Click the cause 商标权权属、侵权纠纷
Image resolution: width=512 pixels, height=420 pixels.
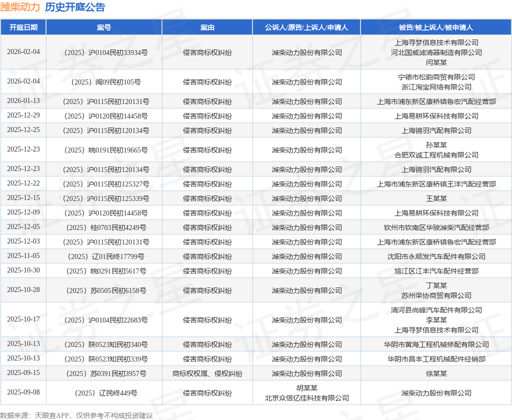(x=207, y=373)
